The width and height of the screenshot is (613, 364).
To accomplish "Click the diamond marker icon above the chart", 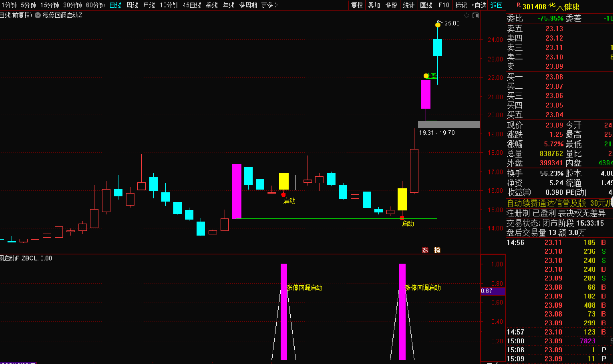I will (x=467, y=16).
